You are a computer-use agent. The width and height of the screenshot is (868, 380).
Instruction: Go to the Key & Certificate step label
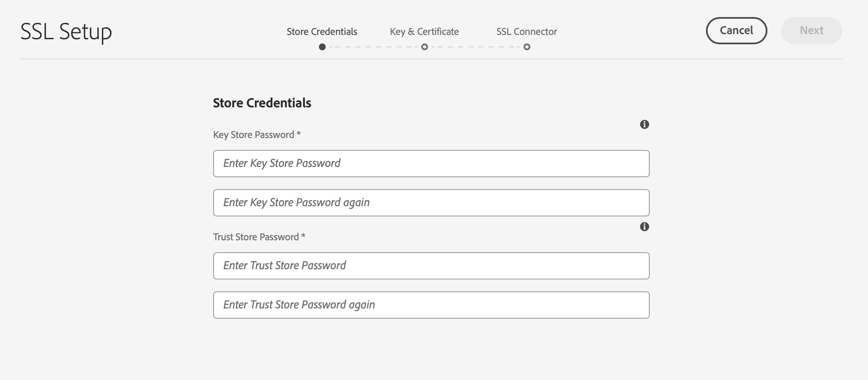[424, 32]
